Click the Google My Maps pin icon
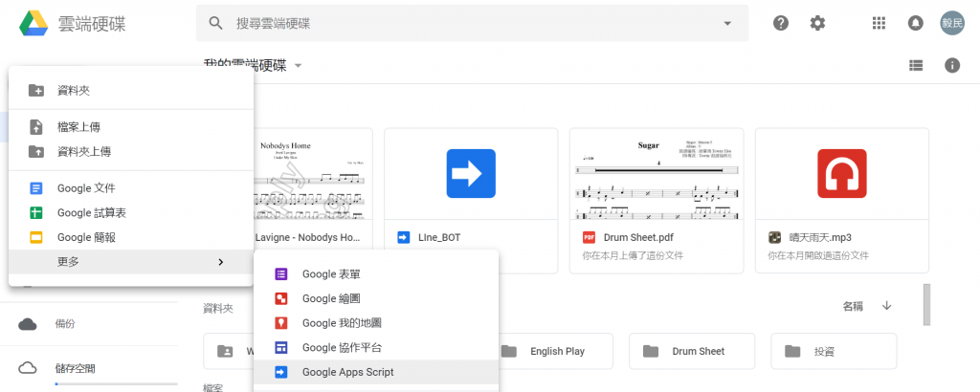This screenshot has height=392, width=980. 280,323
